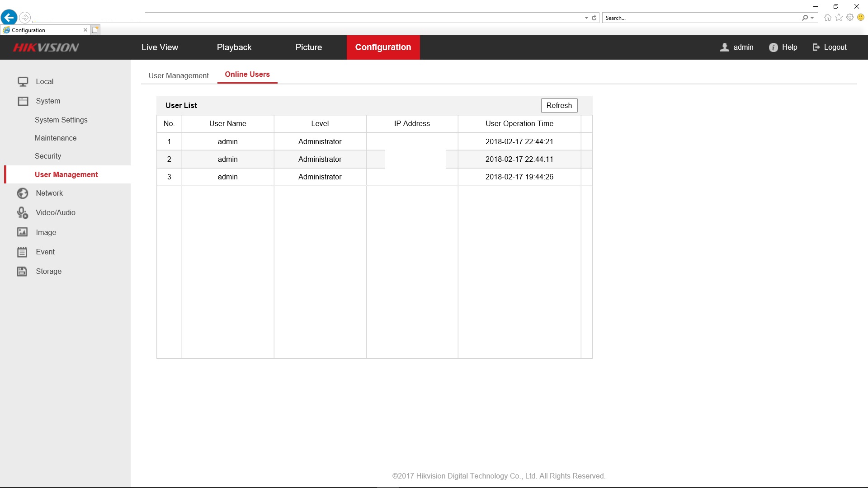Click in the browser Search field
The height and width of the screenshot is (488, 868).
pyautogui.click(x=701, y=18)
